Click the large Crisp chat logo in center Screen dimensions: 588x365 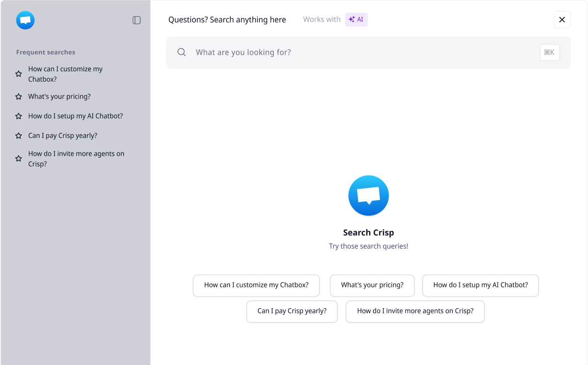(x=368, y=196)
